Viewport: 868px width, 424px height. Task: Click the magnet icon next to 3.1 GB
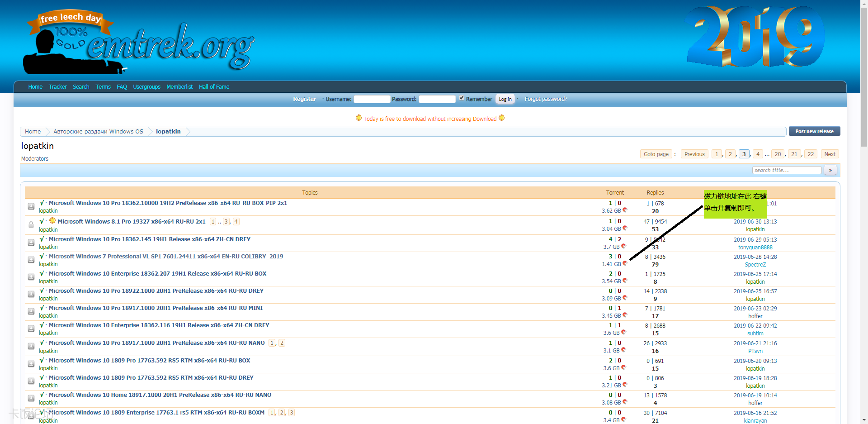pos(623,350)
